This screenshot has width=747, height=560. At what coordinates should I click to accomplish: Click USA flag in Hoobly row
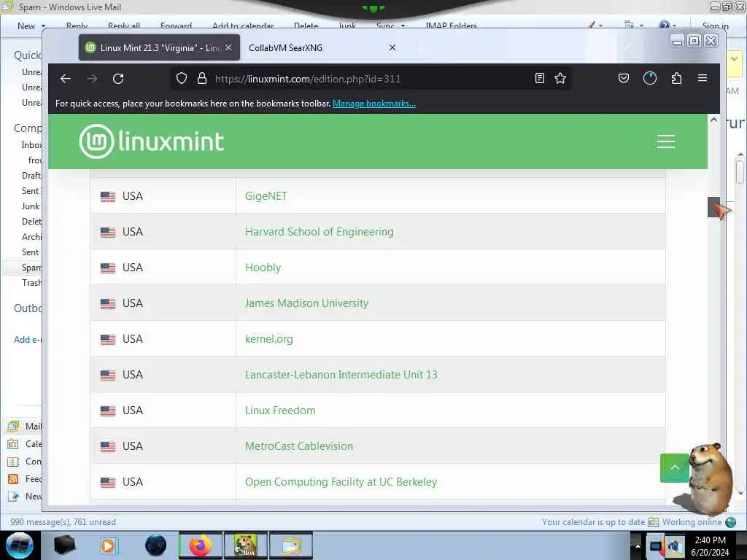(108, 268)
